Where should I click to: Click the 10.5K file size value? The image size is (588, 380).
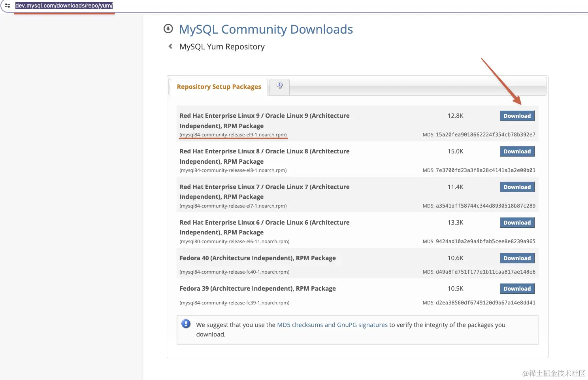coord(455,289)
